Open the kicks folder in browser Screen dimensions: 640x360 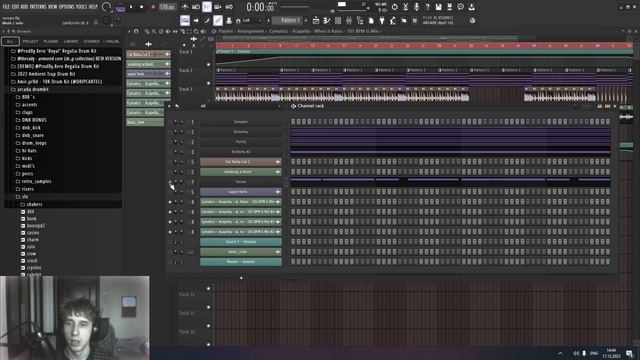click(x=27, y=158)
